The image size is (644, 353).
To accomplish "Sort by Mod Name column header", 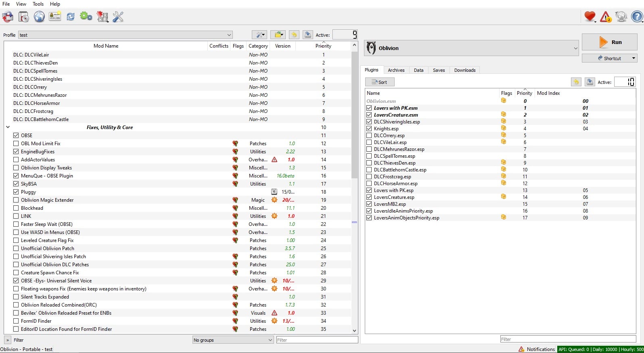I will tap(106, 46).
